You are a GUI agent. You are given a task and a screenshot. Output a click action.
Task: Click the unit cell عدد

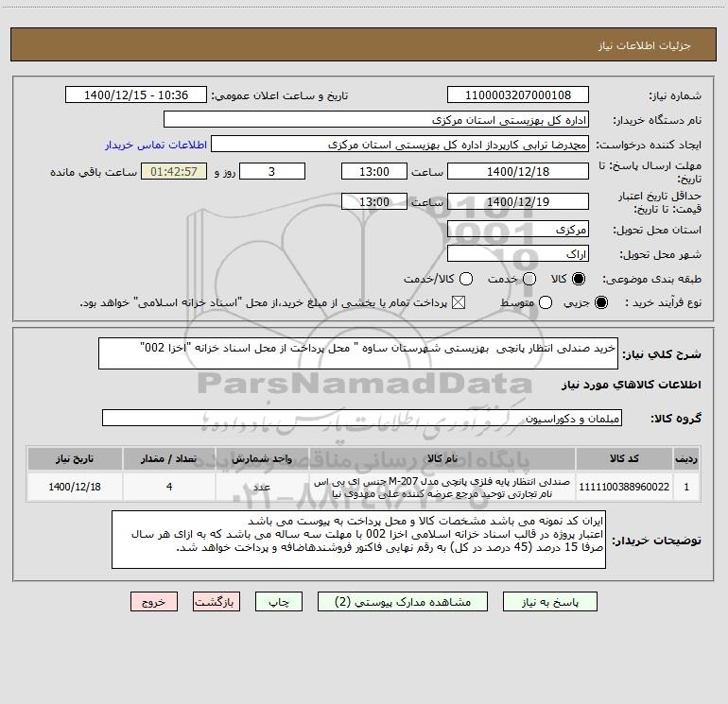point(262,487)
